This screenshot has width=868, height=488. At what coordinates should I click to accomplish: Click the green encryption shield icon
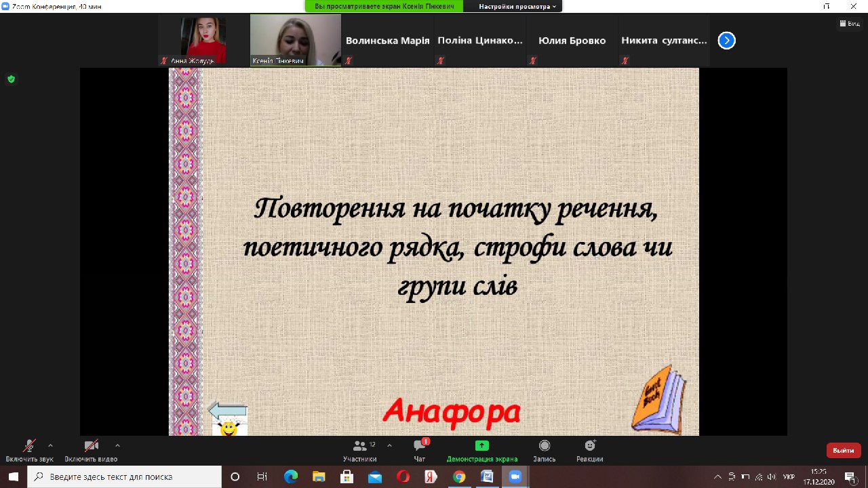click(x=11, y=79)
